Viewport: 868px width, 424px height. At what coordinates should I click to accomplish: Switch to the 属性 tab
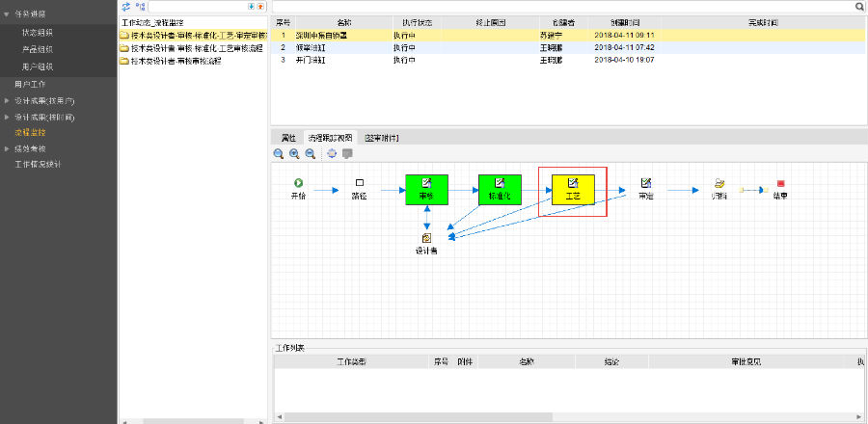(288, 138)
